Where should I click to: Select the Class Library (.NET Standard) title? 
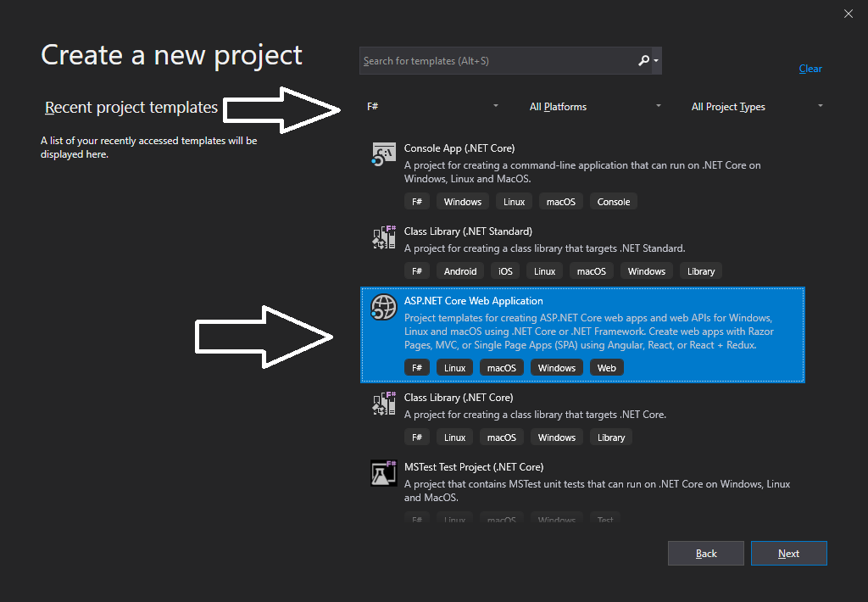[468, 231]
